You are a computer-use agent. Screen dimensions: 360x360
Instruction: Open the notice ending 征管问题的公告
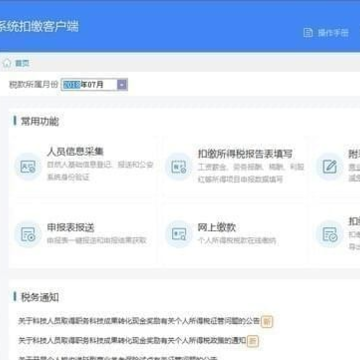139,321
